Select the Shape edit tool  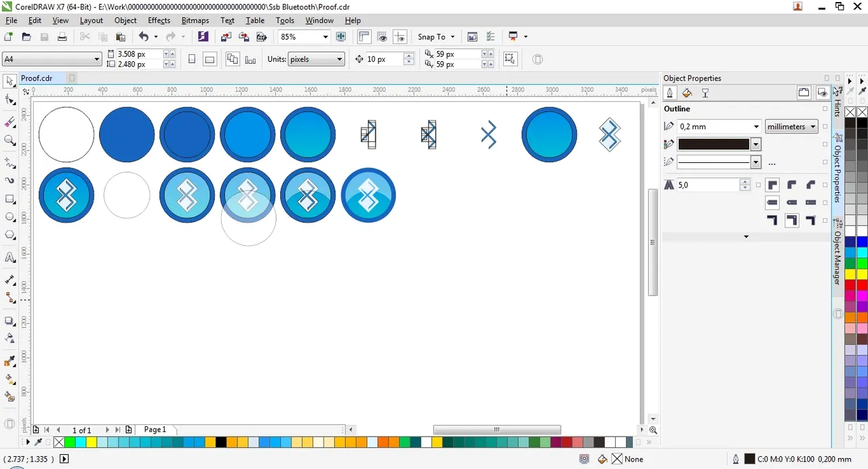pos(9,100)
